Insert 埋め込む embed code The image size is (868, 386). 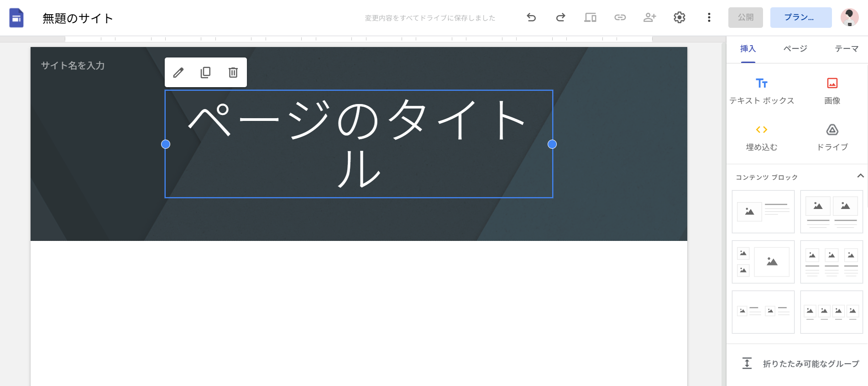762,138
